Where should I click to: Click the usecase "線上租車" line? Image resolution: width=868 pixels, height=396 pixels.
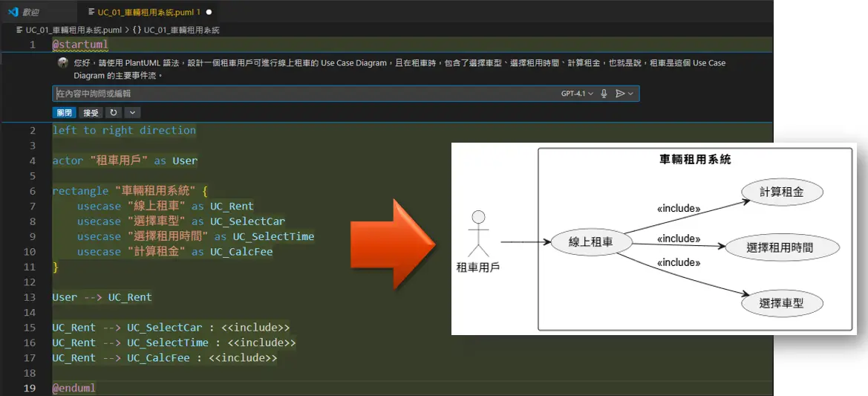(165, 206)
